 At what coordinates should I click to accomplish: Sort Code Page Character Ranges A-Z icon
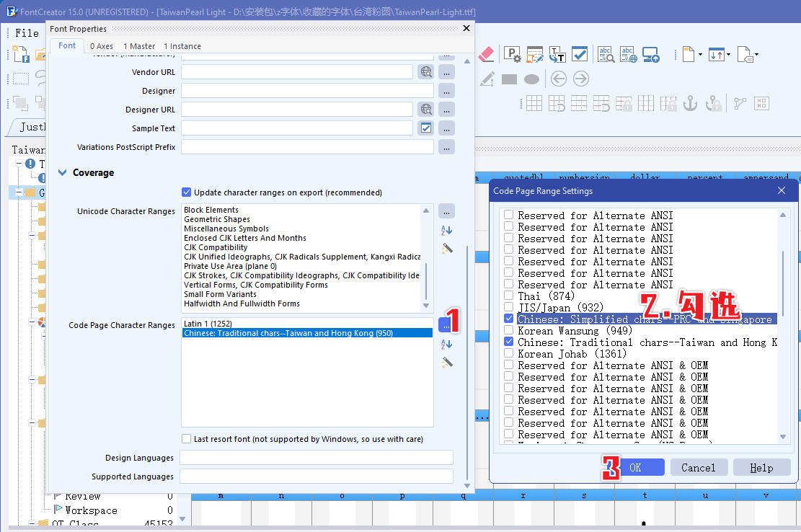coord(446,344)
